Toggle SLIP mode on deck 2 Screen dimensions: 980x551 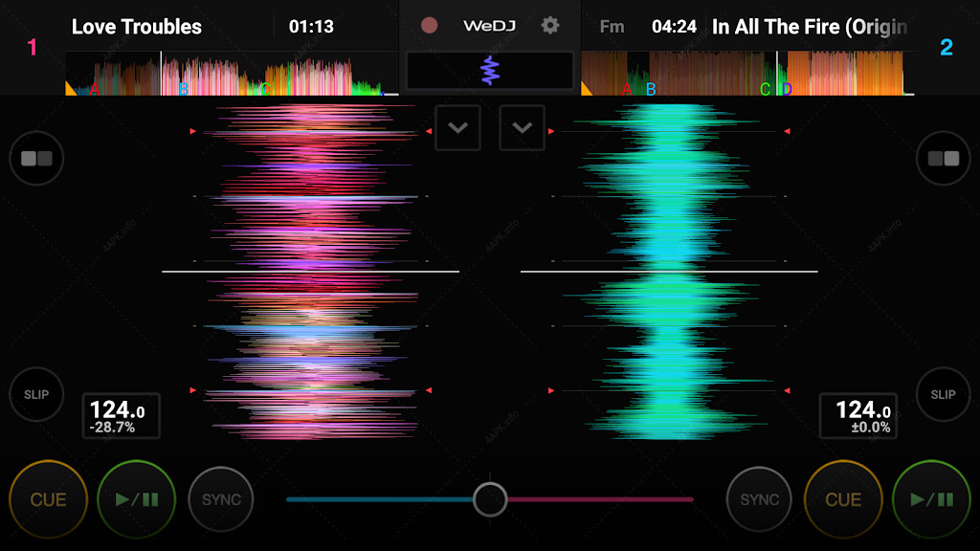tap(943, 394)
